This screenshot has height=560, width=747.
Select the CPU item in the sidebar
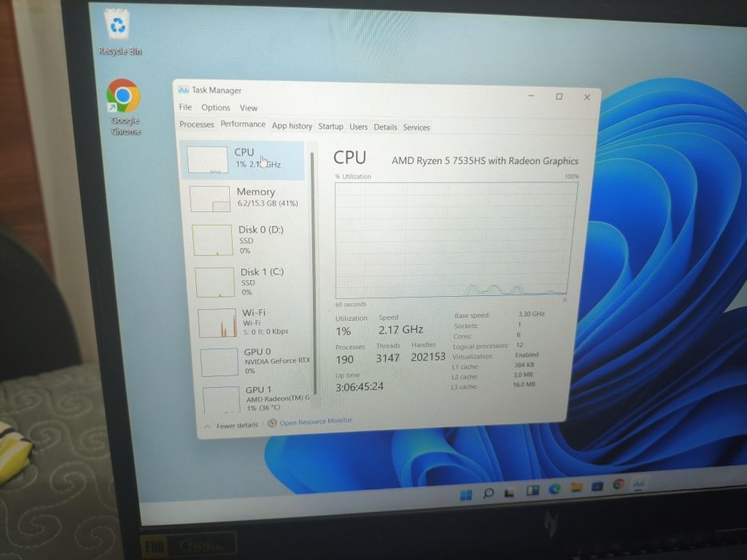tap(243, 160)
